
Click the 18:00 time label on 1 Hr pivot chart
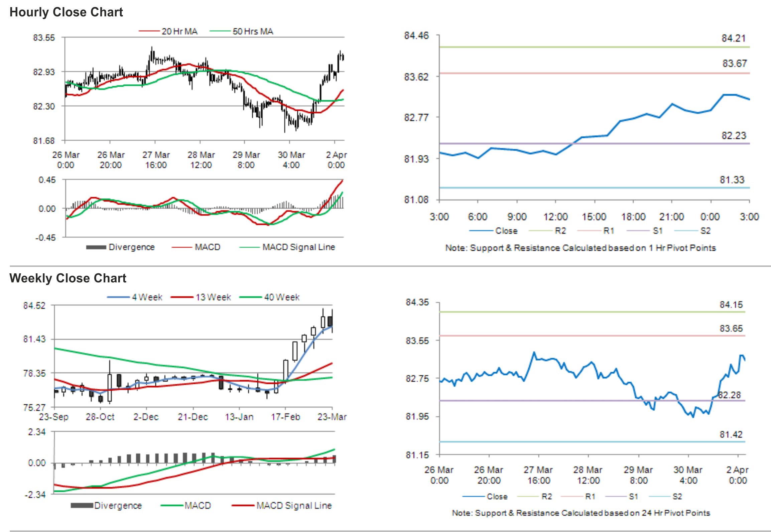[x=633, y=217]
